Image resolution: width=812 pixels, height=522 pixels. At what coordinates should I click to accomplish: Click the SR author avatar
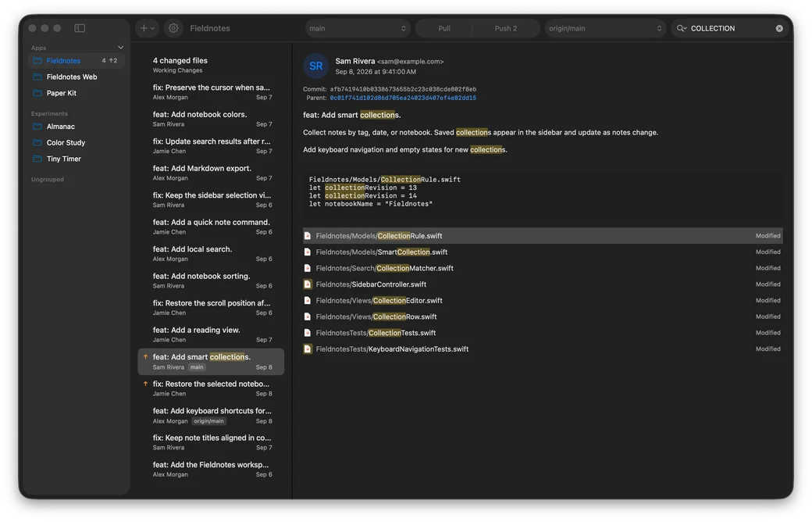tap(316, 66)
